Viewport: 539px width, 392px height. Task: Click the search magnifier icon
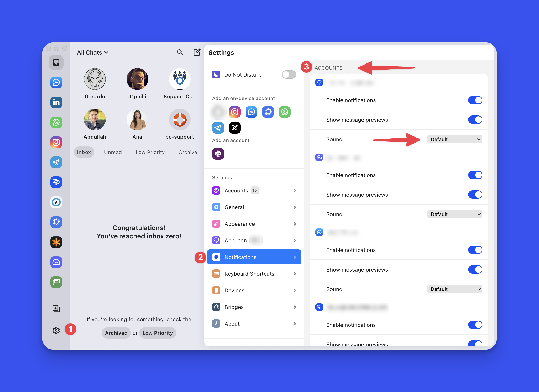tap(180, 52)
